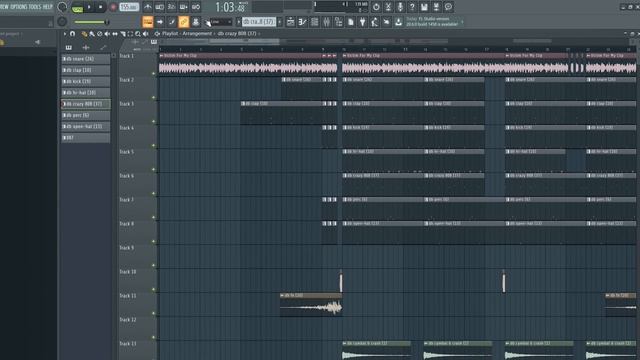This screenshot has height=360, width=640.
Task: Select the Playlist zoom tool
Action: (138, 34)
